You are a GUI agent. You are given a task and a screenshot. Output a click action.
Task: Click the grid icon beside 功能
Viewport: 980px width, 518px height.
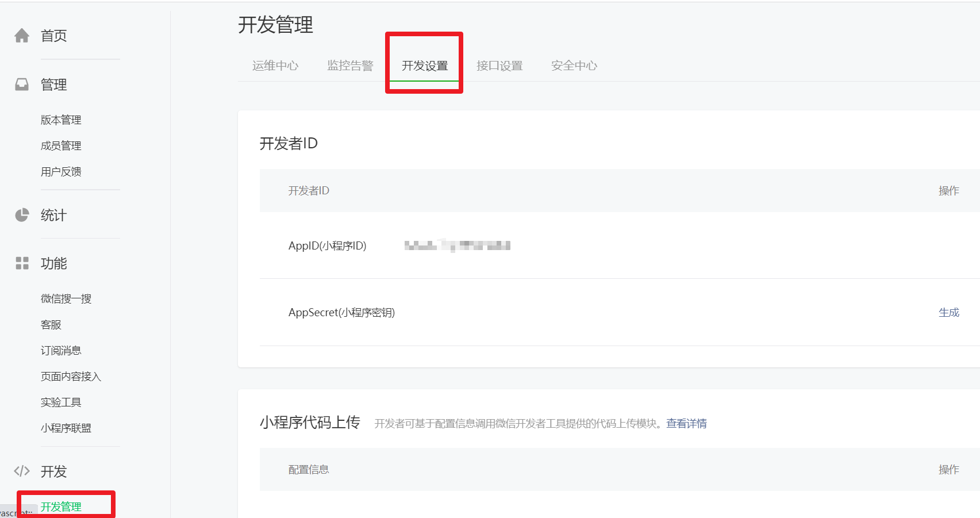(x=22, y=263)
